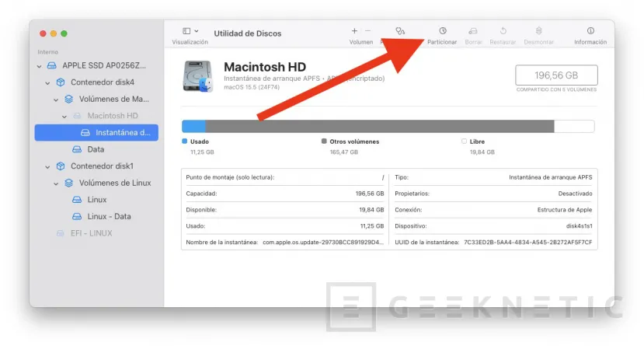Click the Volúmenes de Ma... layers icon
Image resolution: width=644 pixels, height=346 pixels.
click(69, 99)
